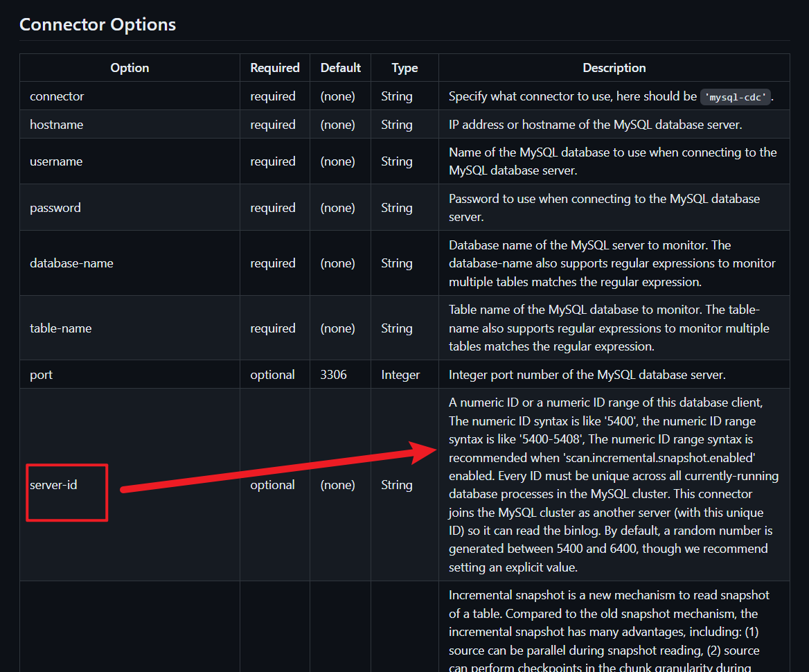Click the 'Table name of the MySQL database' description
The image size is (809, 672).
click(609, 328)
